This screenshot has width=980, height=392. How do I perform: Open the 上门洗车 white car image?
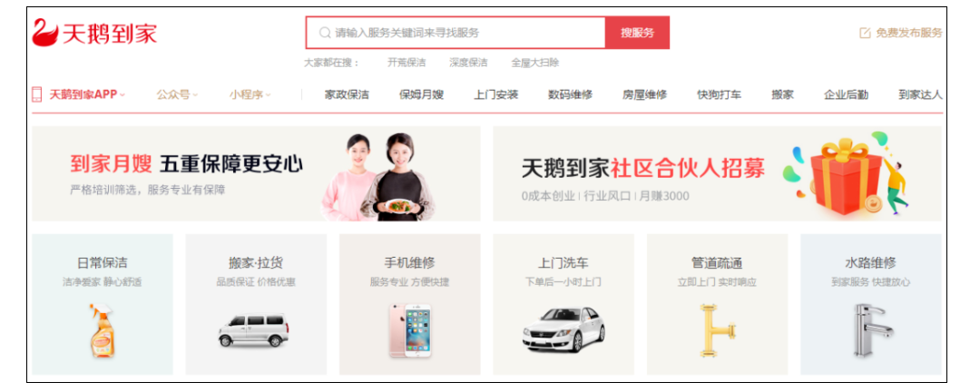pos(563,328)
